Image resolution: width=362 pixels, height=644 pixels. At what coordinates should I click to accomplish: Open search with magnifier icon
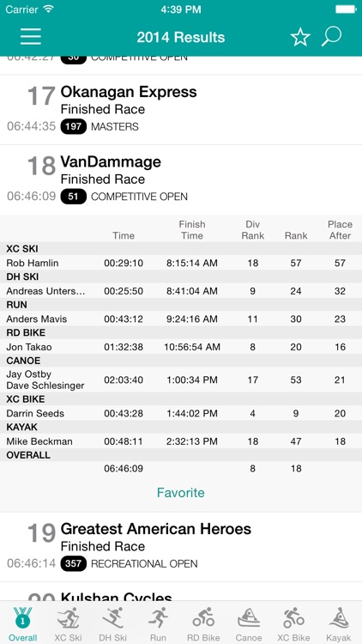[x=331, y=37]
